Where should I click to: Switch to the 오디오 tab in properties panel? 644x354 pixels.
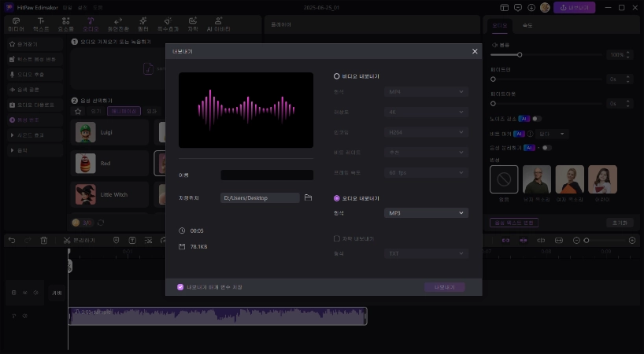[499, 25]
